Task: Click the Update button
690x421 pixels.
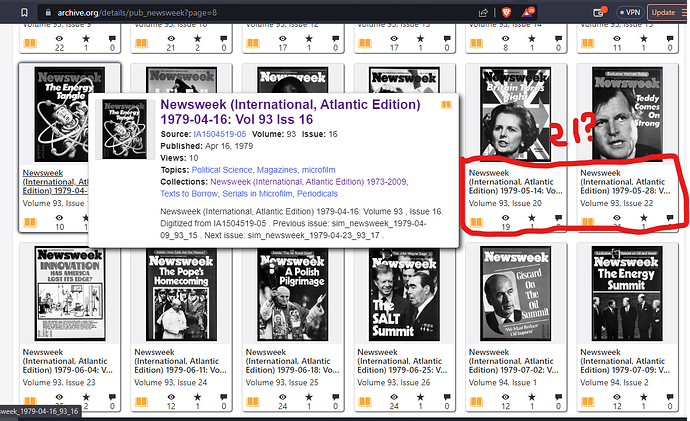Action: click(663, 12)
